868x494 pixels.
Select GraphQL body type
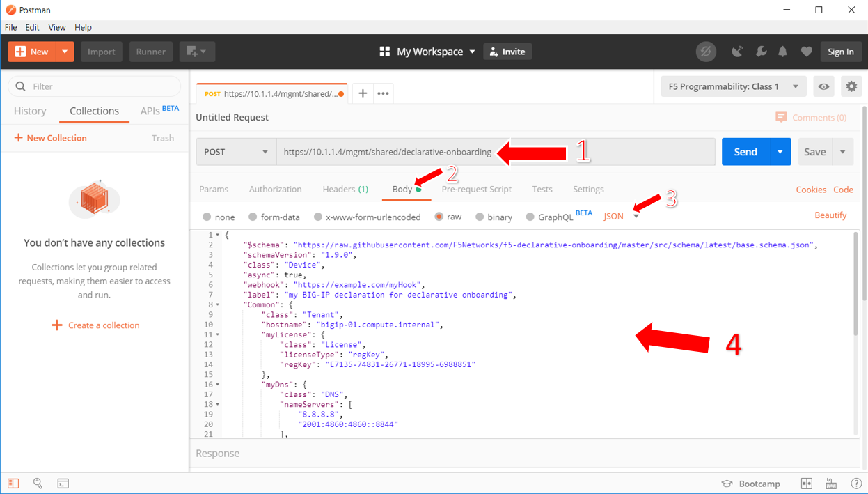530,217
